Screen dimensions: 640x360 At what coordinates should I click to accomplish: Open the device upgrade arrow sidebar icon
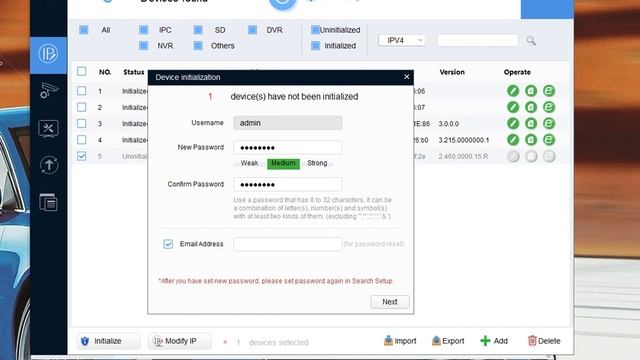tap(49, 165)
